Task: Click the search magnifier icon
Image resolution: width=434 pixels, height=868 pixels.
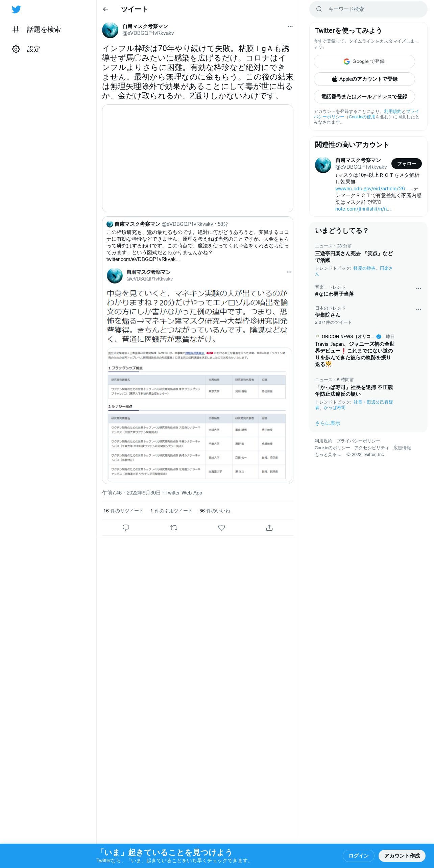Action: 319,9
